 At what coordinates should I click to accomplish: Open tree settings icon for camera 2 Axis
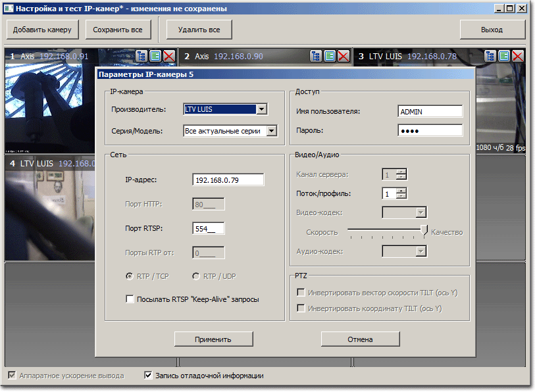[x=316, y=56]
